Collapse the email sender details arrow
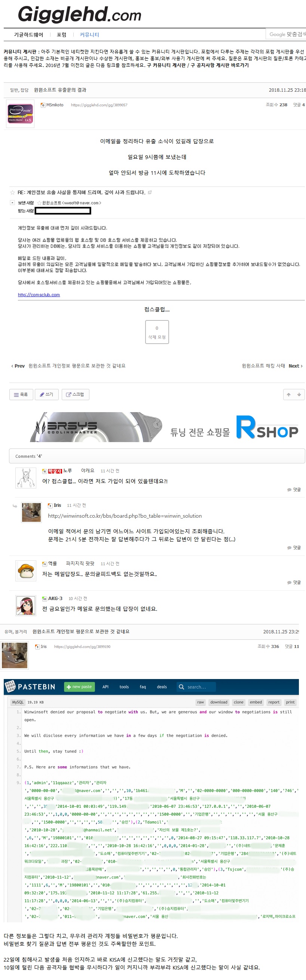This screenshot has width=306, height=980. point(12,203)
